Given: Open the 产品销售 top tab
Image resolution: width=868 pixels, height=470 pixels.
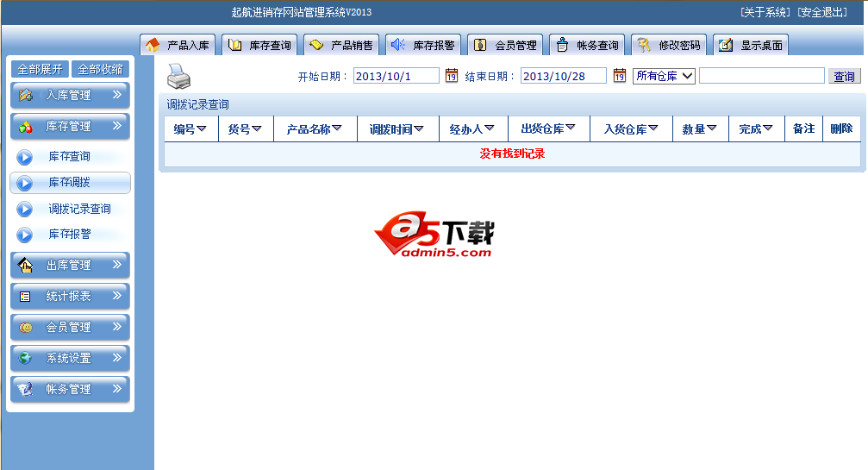Looking at the screenshot, I should pos(341,45).
